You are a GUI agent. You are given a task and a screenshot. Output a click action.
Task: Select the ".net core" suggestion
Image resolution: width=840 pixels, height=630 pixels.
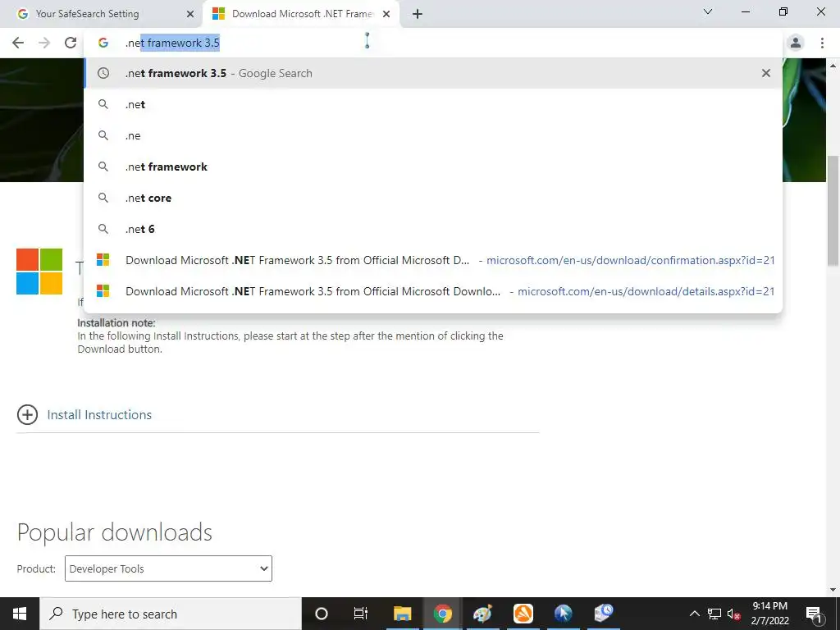pos(433,198)
